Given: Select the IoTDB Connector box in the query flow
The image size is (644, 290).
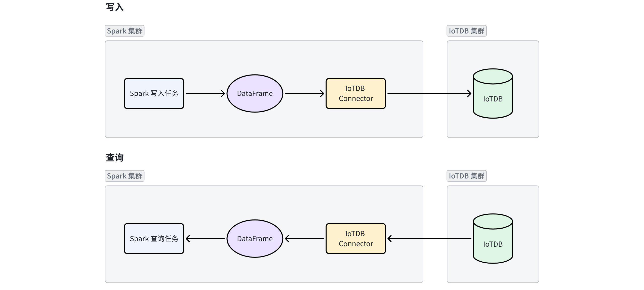Looking at the screenshot, I should click(x=356, y=239).
